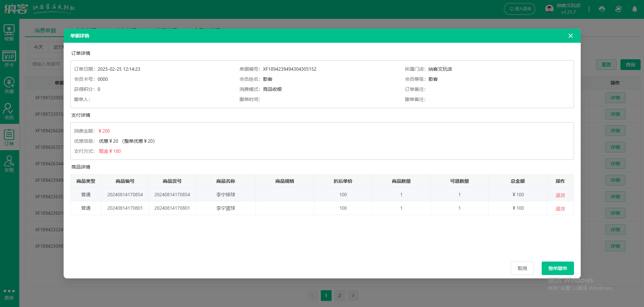This screenshot has width=644, height=307.
Task: Open the 会员 member management icon
Action: click(9, 110)
